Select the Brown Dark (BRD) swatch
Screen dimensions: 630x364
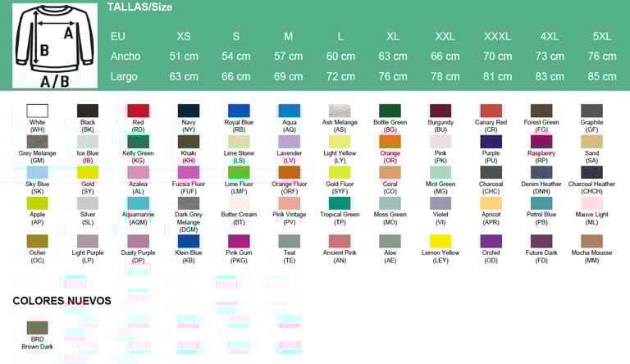click(x=37, y=328)
